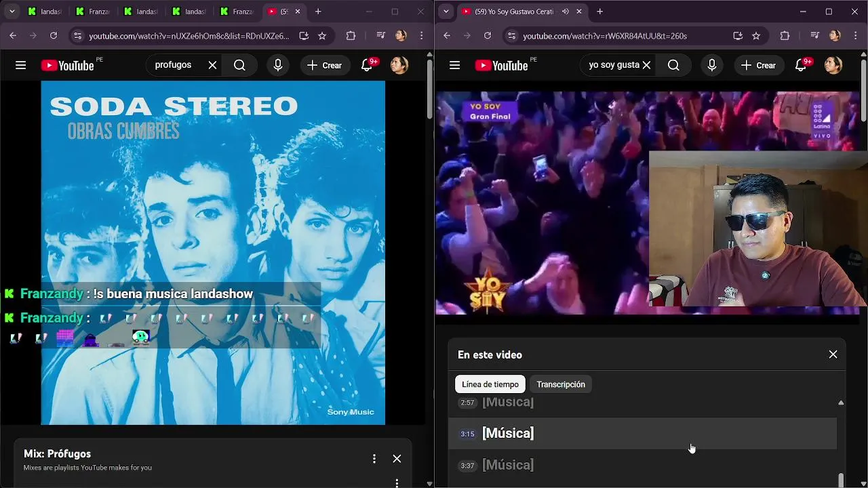Bookmark the Yo Soy page with star

point(756,36)
